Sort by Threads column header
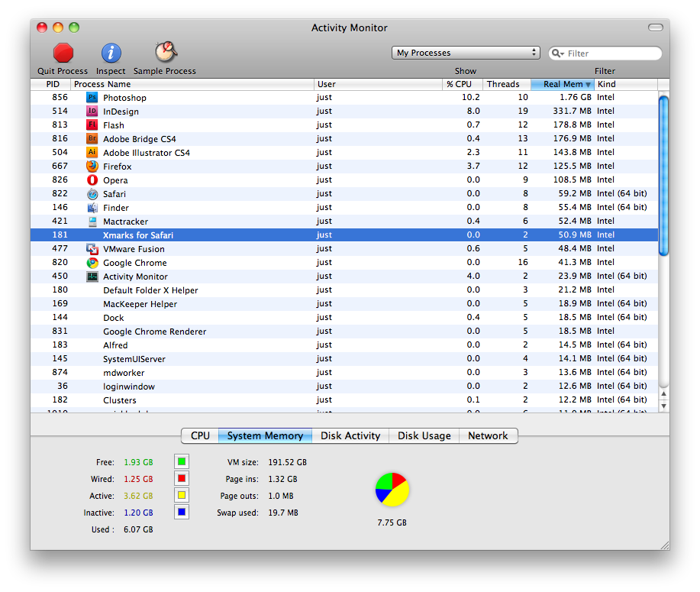The height and width of the screenshot is (592, 700). (507, 84)
